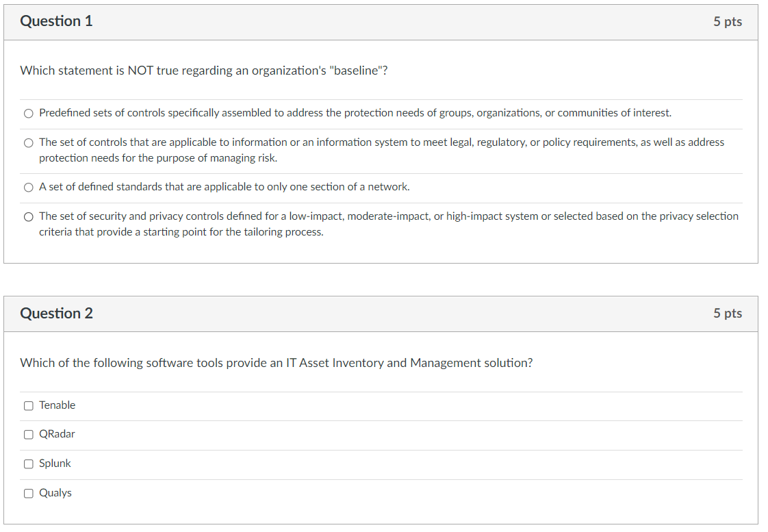768x532 pixels.
Task: Click the QRadar answer label
Action: [x=57, y=434]
